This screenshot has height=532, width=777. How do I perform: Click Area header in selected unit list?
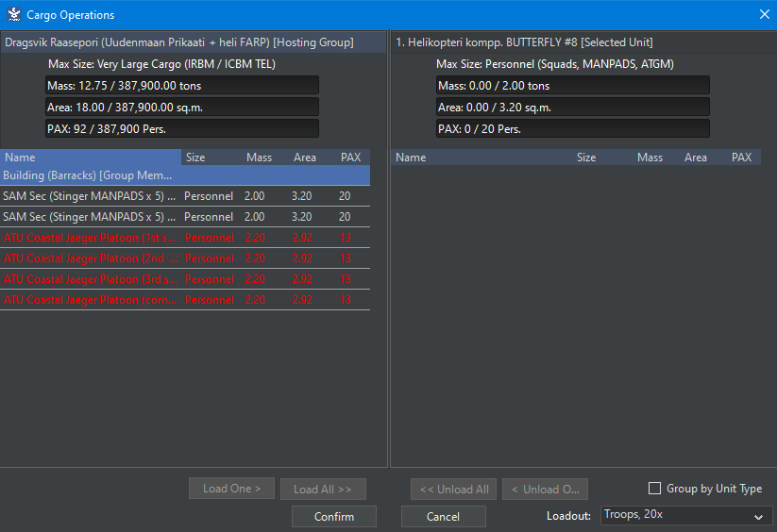[x=703, y=157]
